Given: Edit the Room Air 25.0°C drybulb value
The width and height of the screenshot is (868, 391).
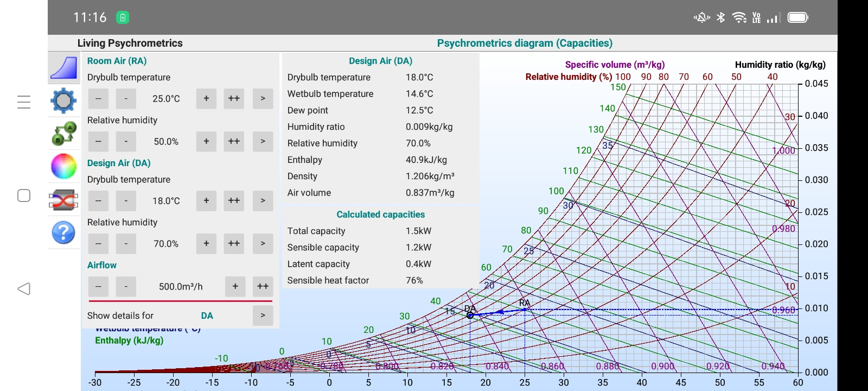Looking at the screenshot, I should [x=166, y=99].
